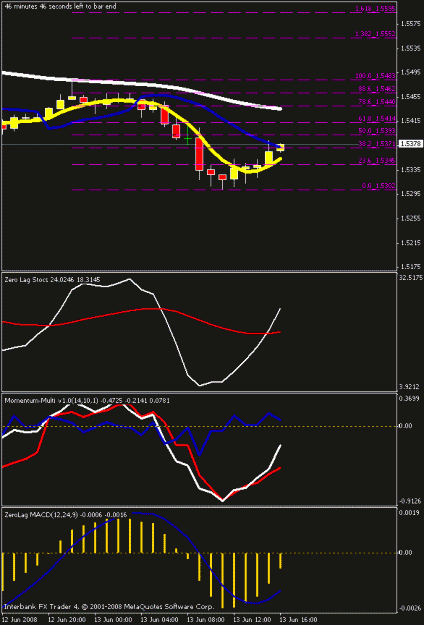The width and height of the screenshot is (424, 625).
Task: Click price scale value 1.5295
Action: click(409, 194)
